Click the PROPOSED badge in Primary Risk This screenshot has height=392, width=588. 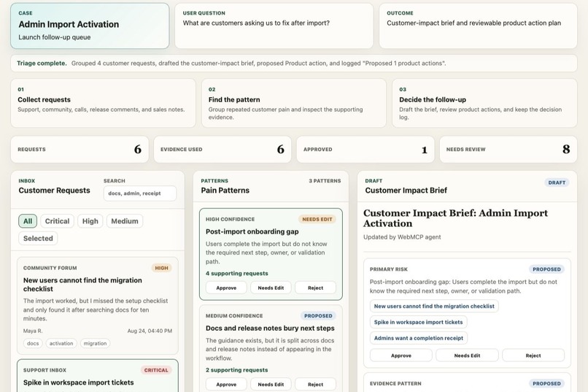pos(546,269)
